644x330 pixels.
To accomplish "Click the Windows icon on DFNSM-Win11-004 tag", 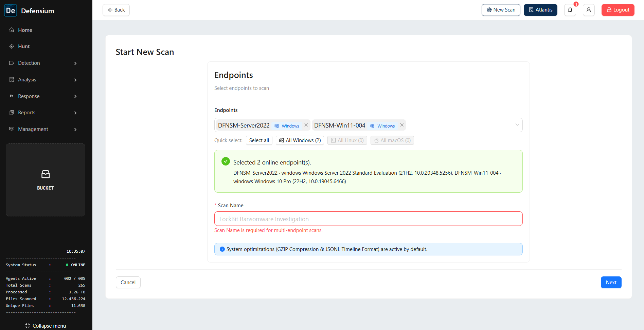I will tap(372, 126).
